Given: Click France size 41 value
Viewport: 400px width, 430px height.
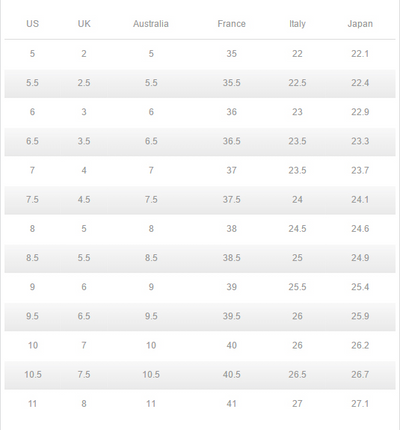Looking at the screenshot, I should tap(231, 404).
